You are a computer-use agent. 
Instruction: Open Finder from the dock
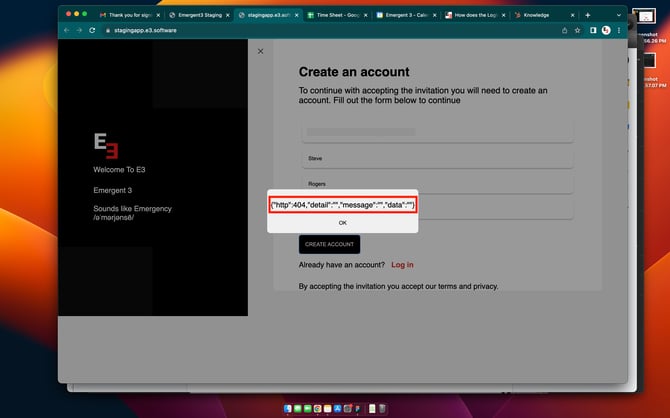tap(287, 408)
